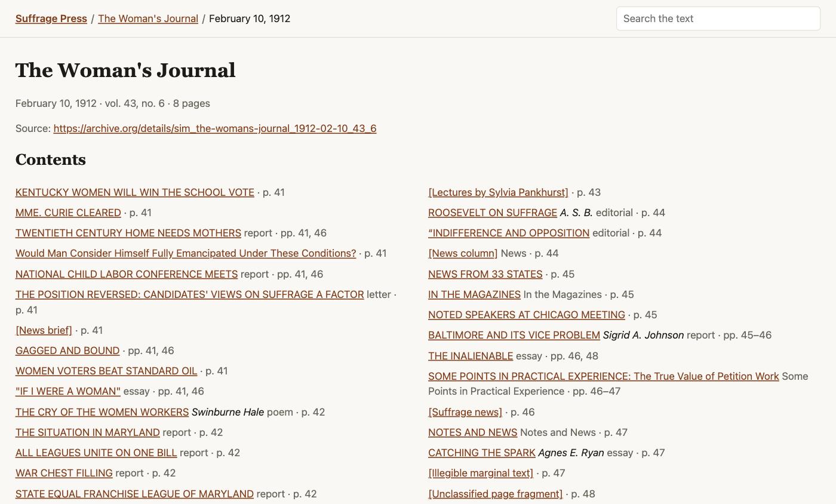This screenshot has height=504, width=836.
Task: Open BALTIMORE AND ITS VICE PROBLEM report
Action: [514, 335]
